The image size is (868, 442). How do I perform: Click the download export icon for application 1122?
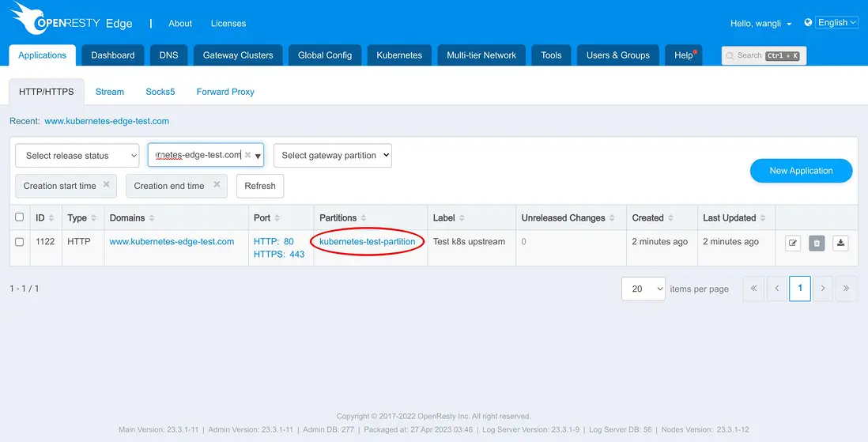pyautogui.click(x=840, y=243)
